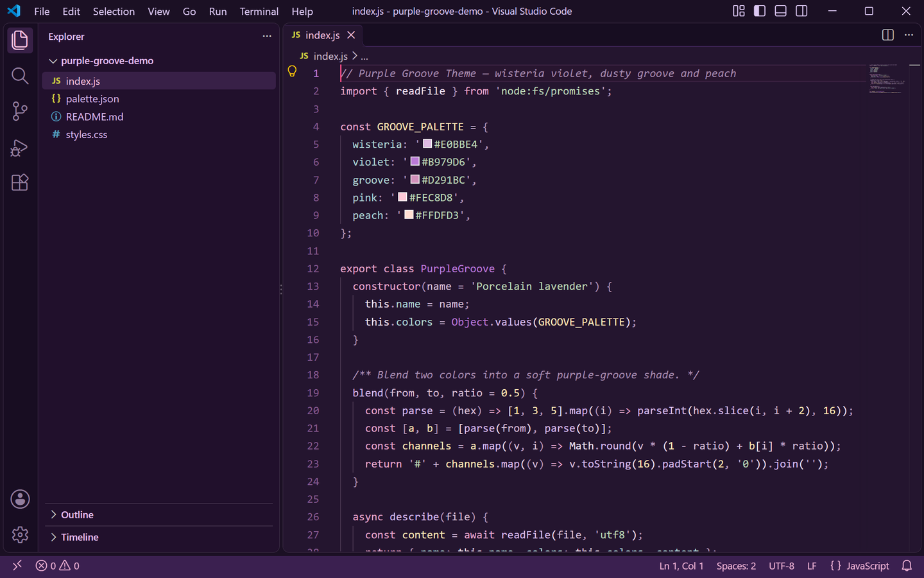Click the lightbulb code action icon

(x=292, y=71)
